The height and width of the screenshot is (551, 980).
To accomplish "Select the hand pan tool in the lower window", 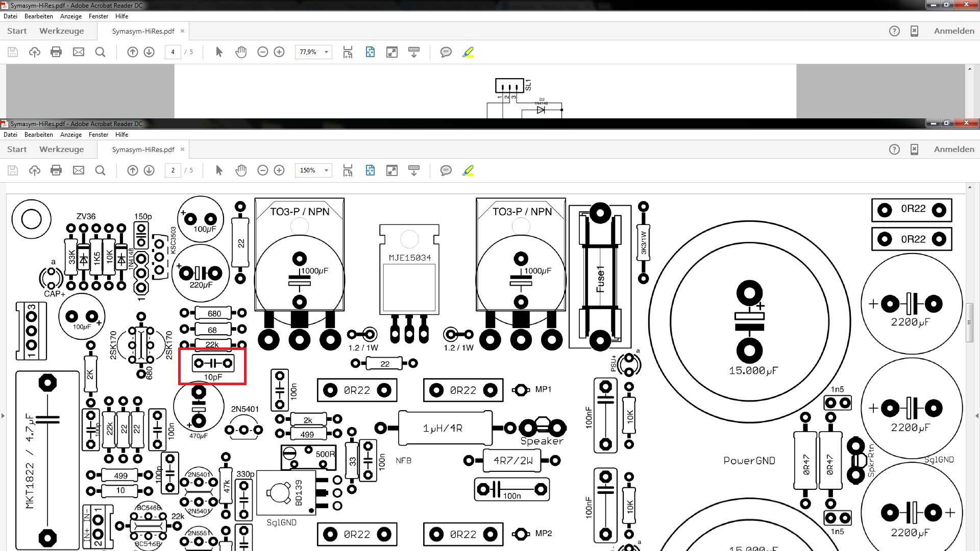I will tap(241, 170).
